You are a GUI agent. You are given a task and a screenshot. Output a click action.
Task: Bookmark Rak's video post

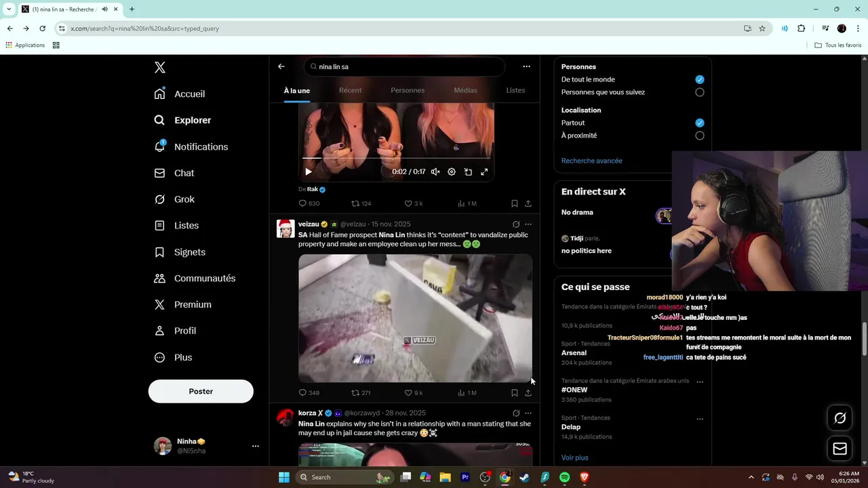coord(515,203)
